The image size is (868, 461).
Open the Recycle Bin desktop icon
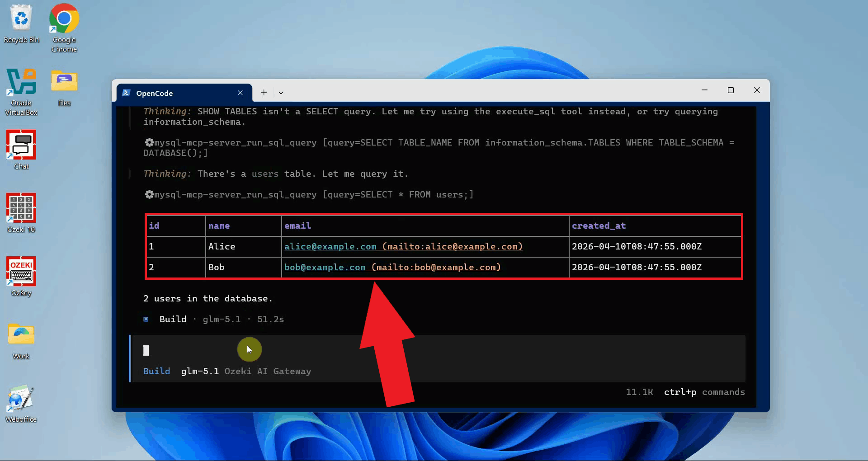(x=21, y=24)
